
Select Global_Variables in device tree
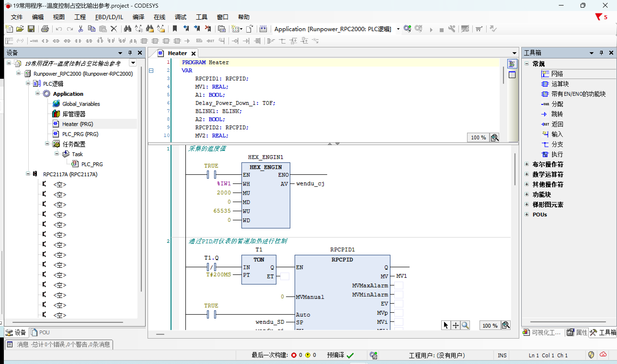pyautogui.click(x=81, y=104)
